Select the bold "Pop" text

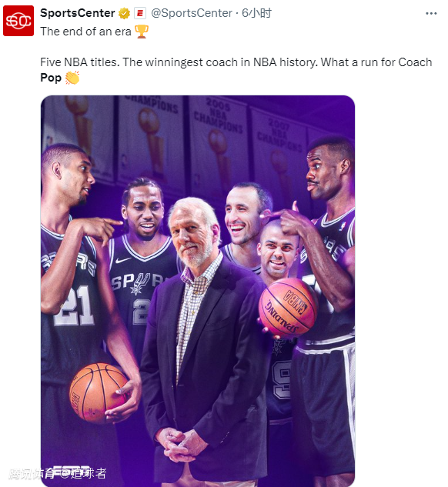[x=51, y=78]
